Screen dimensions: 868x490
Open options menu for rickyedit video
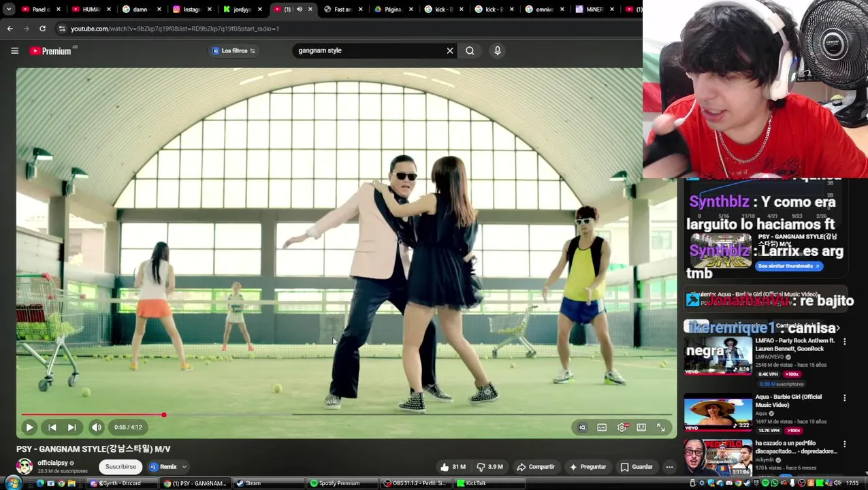[x=845, y=444]
